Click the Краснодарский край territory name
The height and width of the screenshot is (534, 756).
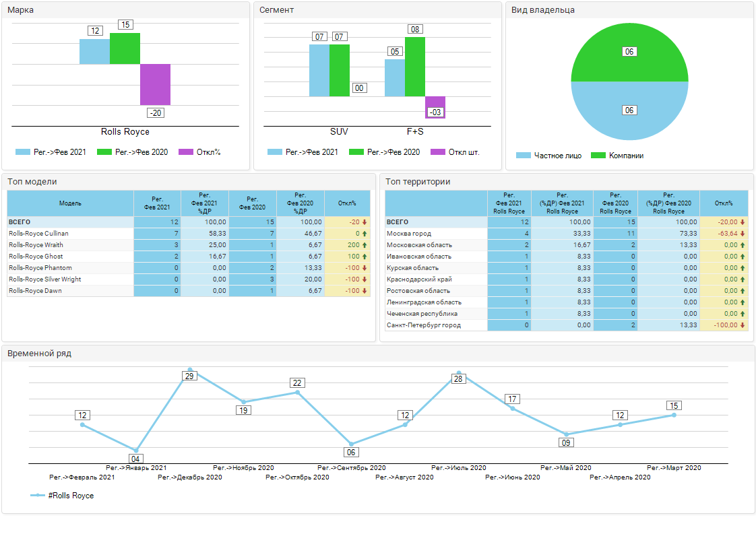pos(419,279)
